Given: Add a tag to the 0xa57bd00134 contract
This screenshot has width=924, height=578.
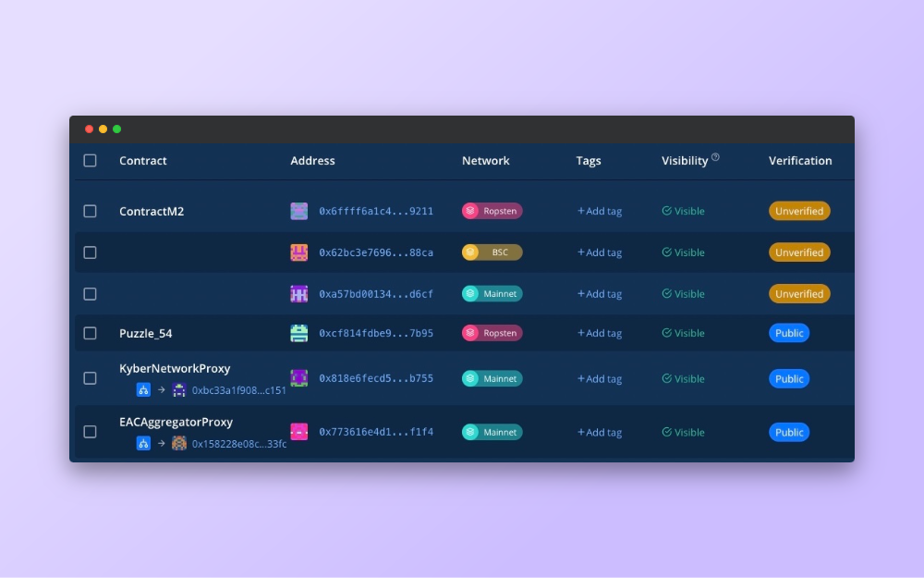Looking at the screenshot, I should (x=600, y=294).
